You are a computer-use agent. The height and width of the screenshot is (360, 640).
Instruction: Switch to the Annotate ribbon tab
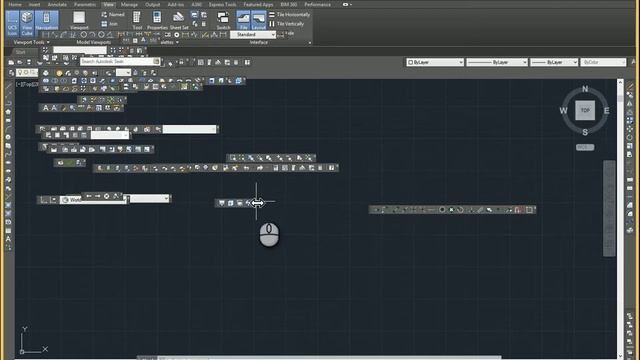[57, 4]
